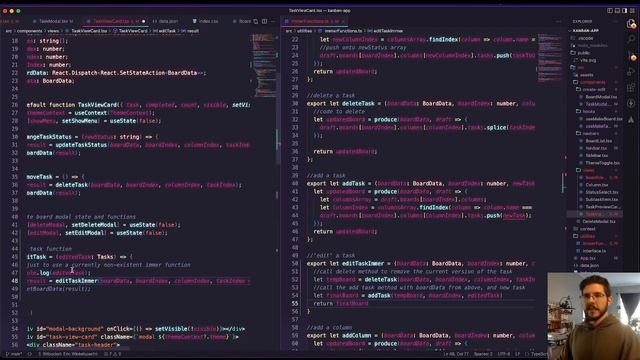The height and width of the screenshot is (360, 640).
Task: Collapse the src folder in Explorer
Action: [x=580, y=67]
